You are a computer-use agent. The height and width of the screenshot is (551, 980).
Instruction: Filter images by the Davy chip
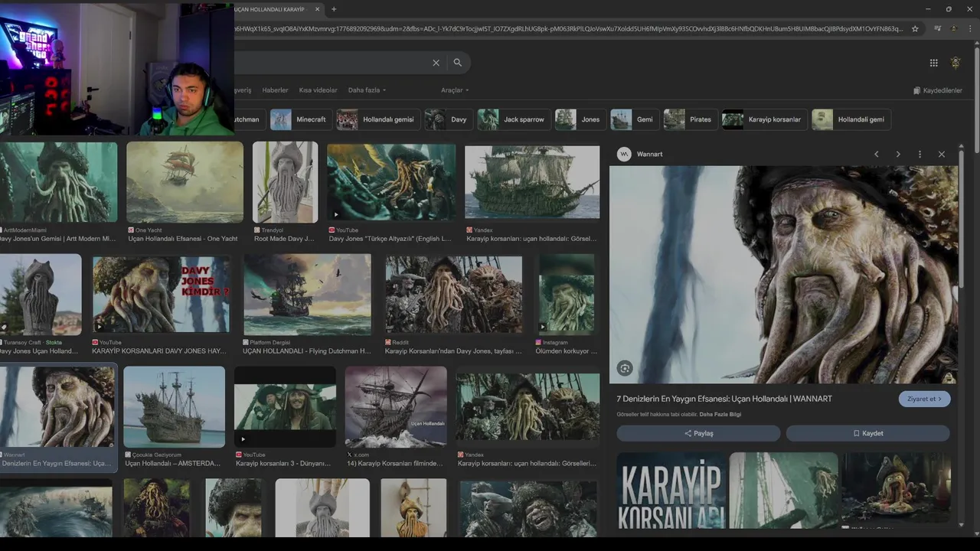point(449,119)
